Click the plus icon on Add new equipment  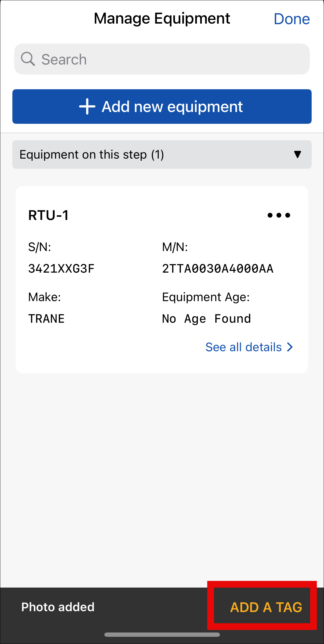coord(87,107)
